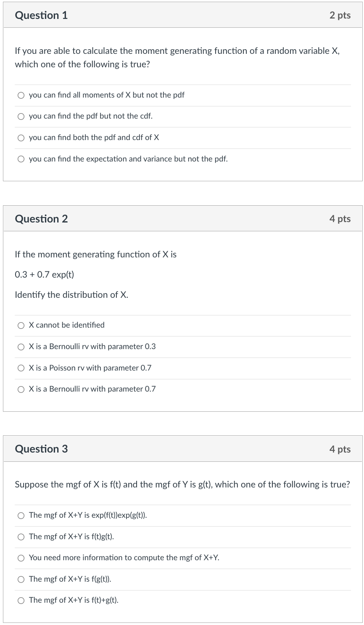The image size is (364, 625).
Task: Select 'The mgf of X+Y is f(t)+g(t)'
Action: (21, 600)
